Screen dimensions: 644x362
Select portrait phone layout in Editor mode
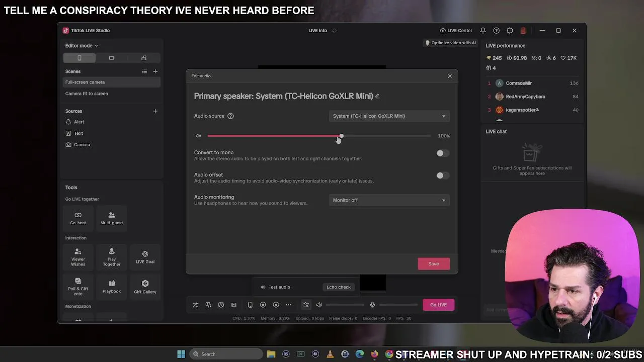[x=79, y=58]
